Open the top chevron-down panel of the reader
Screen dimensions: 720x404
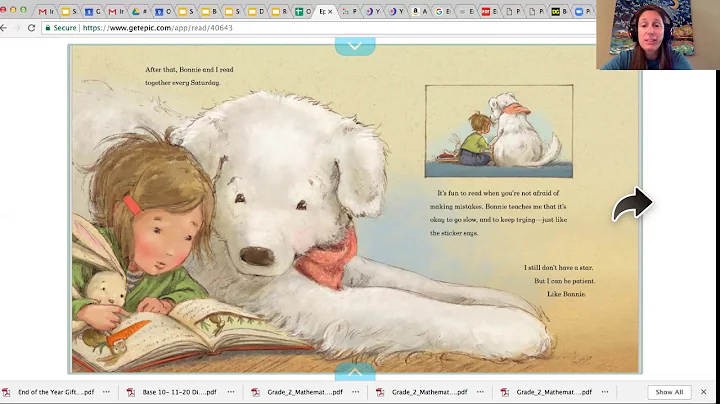[x=355, y=46]
